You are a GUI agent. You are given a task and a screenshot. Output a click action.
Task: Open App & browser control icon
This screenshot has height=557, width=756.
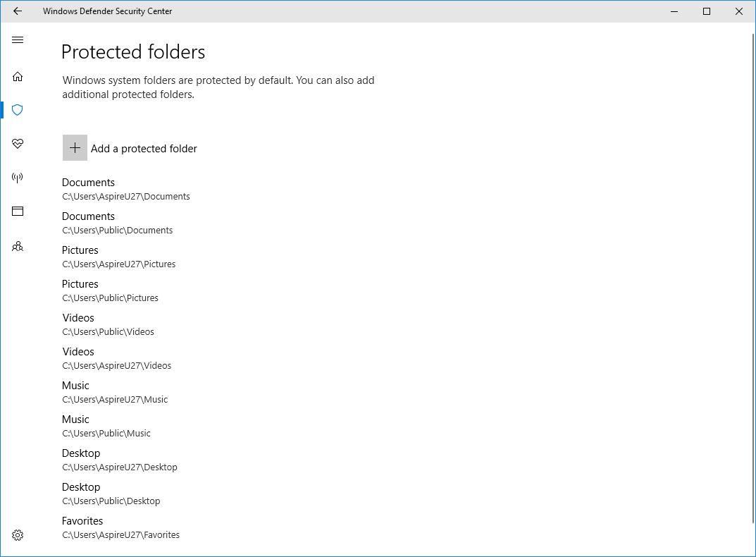[x=18, y=212]
